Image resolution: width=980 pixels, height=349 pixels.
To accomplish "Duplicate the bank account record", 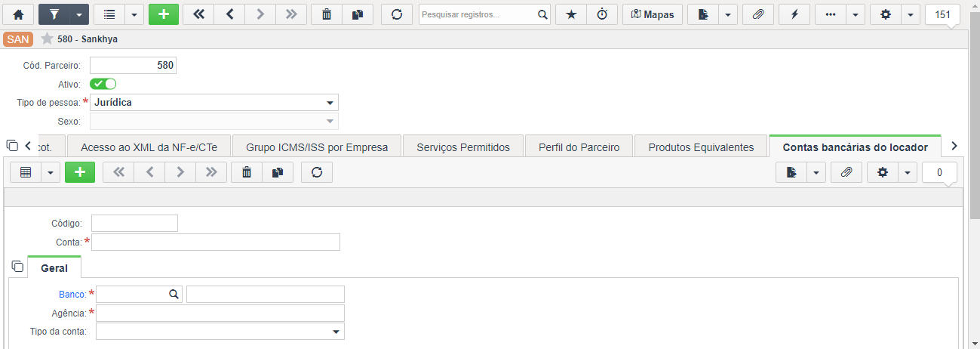I will [277, 172].
